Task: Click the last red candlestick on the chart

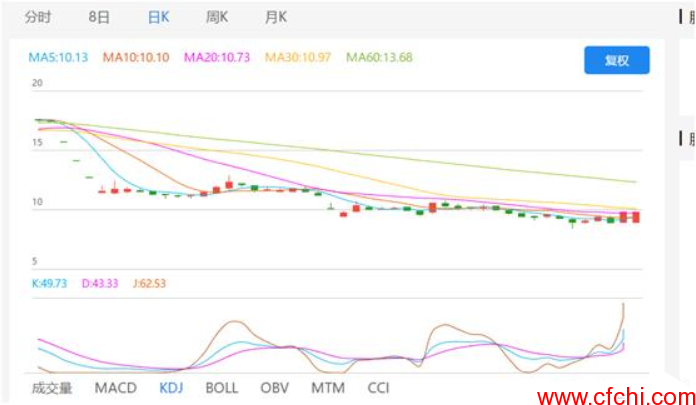Action: click(x=636, y=217)
